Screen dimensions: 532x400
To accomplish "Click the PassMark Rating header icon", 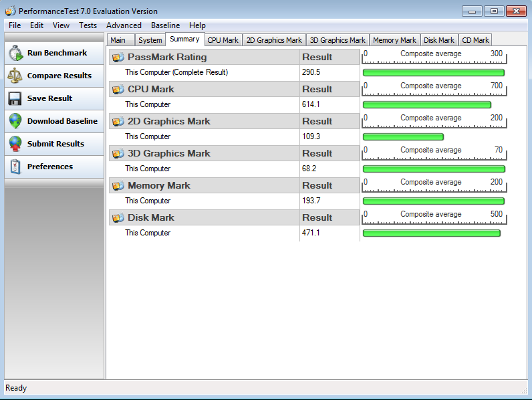I will (118, 57).
